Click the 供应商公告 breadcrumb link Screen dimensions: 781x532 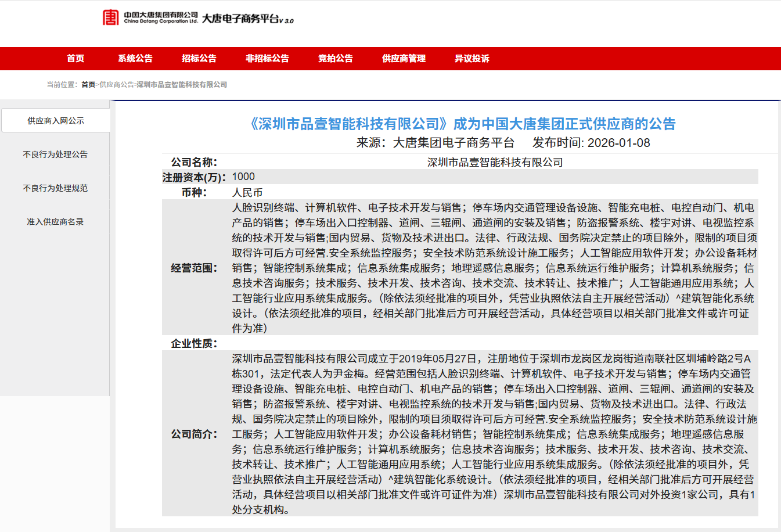117,85
